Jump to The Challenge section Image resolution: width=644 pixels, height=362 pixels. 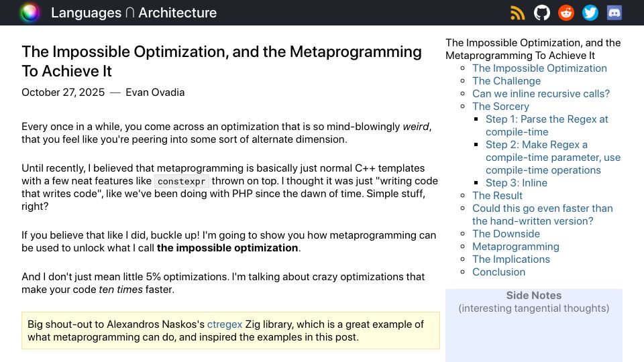coord(506,81)
